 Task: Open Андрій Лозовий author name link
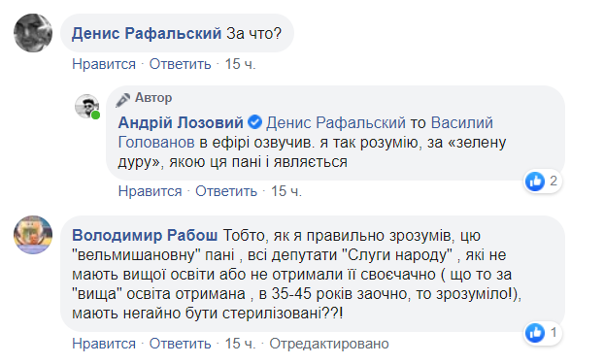point(181,123)
